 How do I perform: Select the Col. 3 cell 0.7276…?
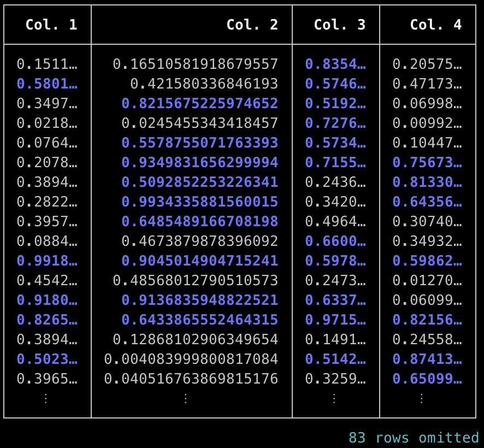point(335,123)
